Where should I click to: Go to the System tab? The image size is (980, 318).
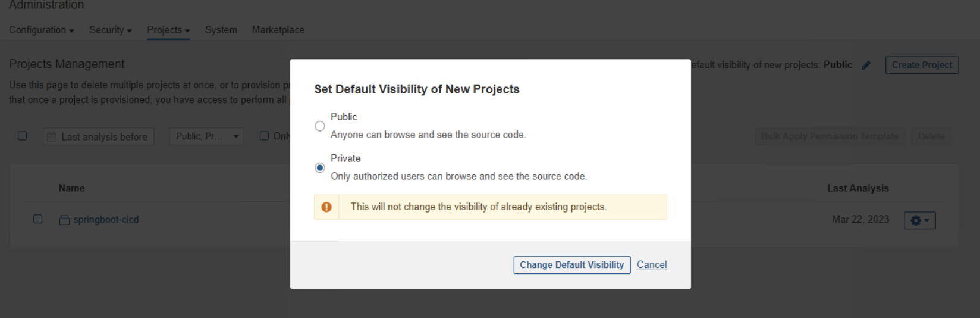pos(221,30)
